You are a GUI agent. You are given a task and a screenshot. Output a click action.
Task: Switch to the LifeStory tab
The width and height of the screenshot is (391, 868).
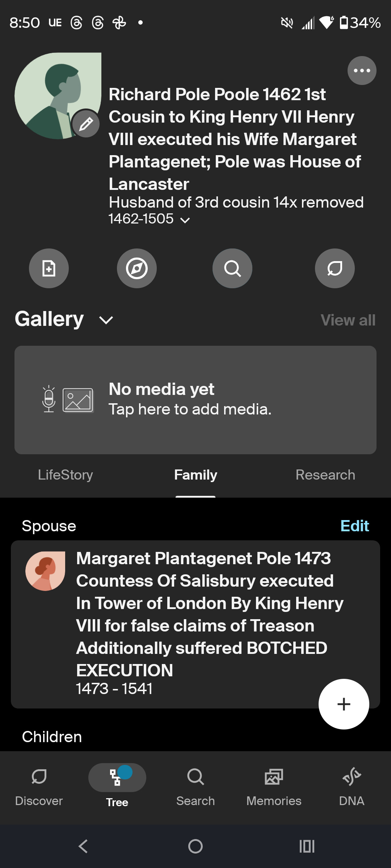66,475
